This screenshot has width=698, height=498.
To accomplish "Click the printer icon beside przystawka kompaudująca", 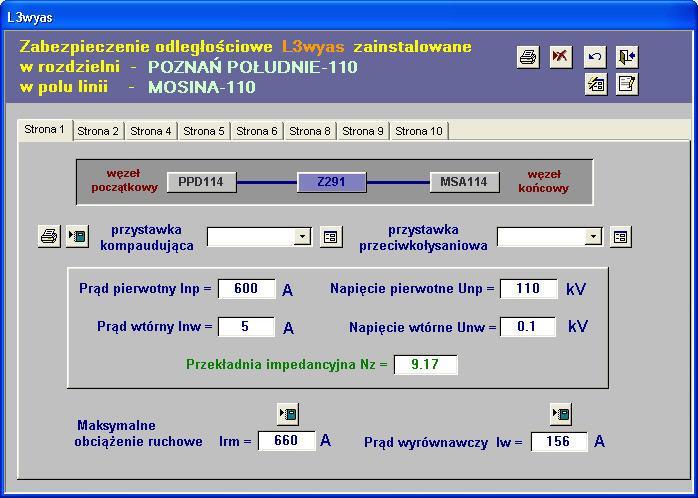I will pos(49,236).
